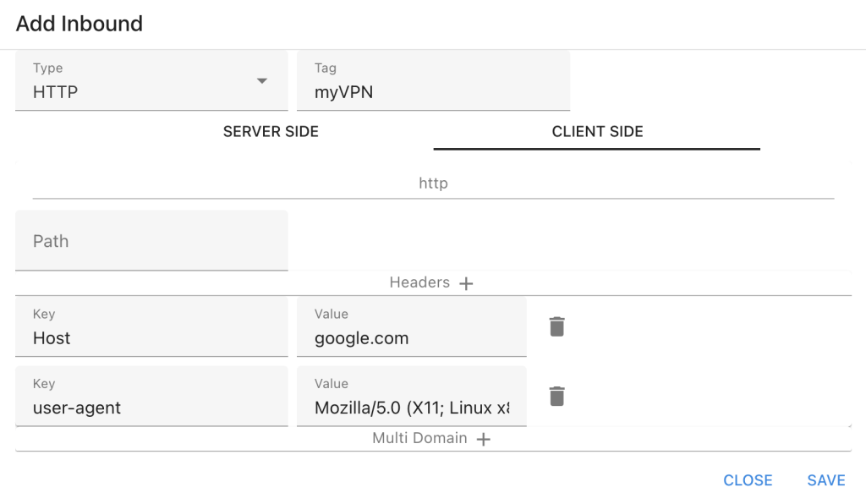Add a multi domain entry with plus icon
Screen dimensions: 866x504
[483, 439]
